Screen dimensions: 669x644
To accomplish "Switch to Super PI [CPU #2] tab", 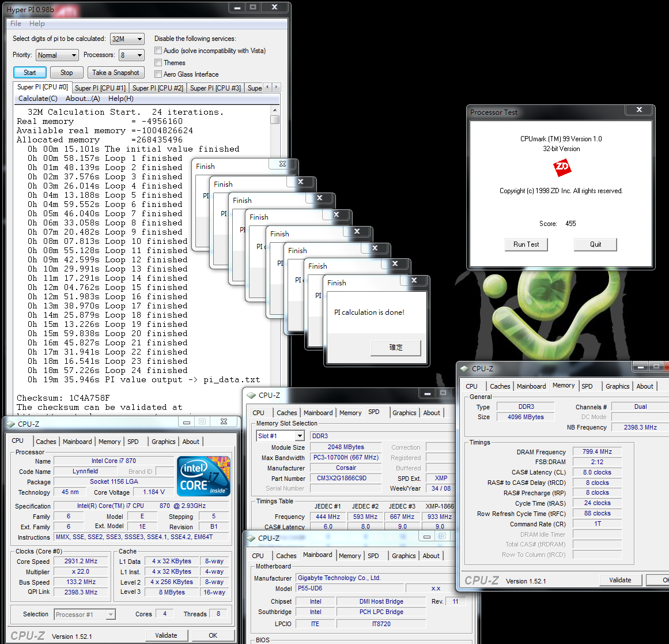I will coord(158,88).
